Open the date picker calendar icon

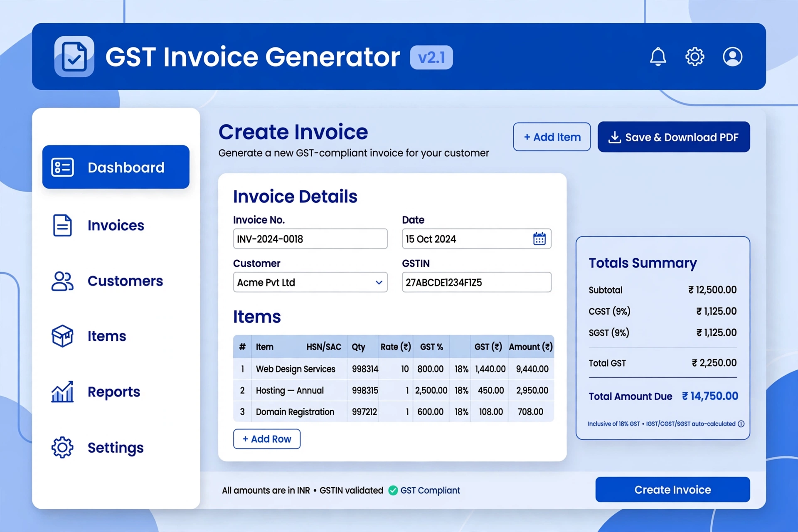click(539, 239)
